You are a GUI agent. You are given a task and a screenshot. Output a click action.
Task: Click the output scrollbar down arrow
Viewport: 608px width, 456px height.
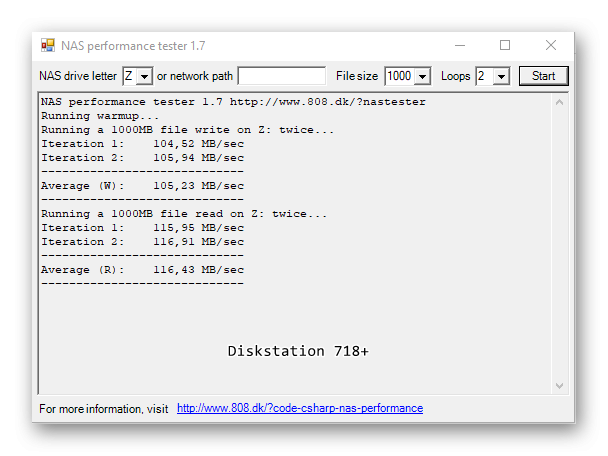click(x=559, y=385)
